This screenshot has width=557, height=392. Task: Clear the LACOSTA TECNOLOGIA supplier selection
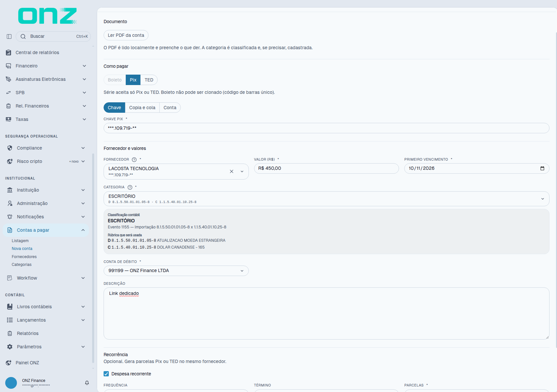232,171
